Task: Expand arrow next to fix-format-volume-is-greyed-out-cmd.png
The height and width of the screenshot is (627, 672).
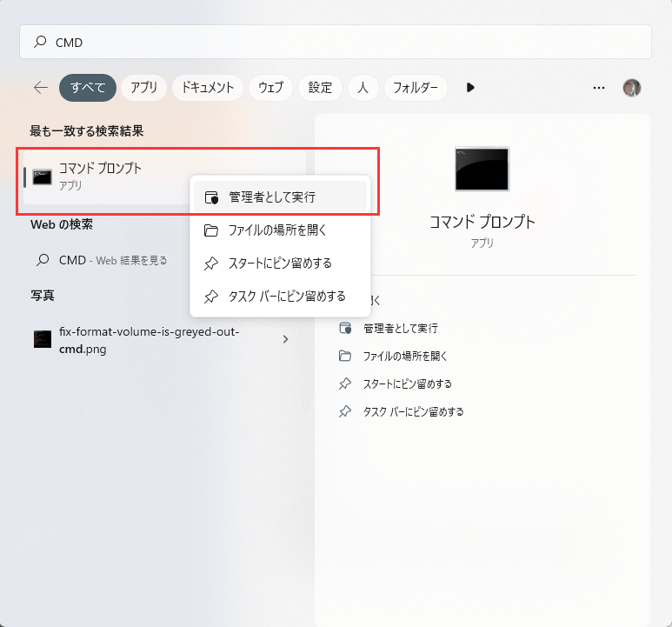Action: point(285,339)
